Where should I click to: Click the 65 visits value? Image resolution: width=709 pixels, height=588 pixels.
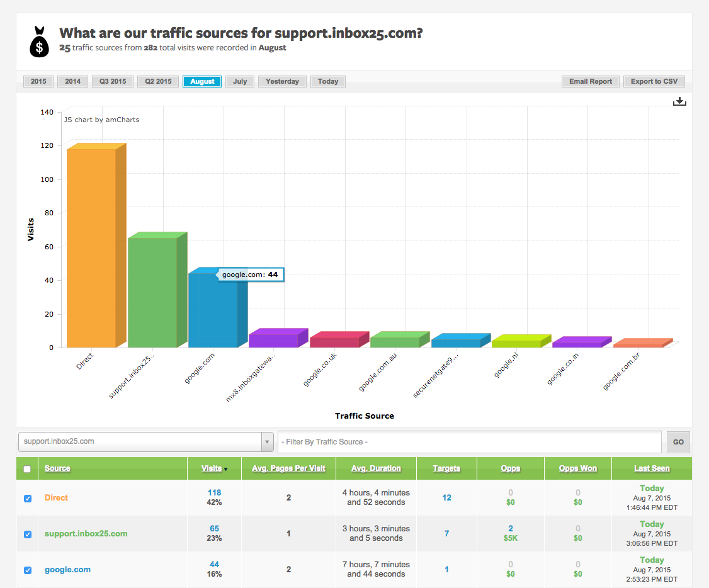214,528
